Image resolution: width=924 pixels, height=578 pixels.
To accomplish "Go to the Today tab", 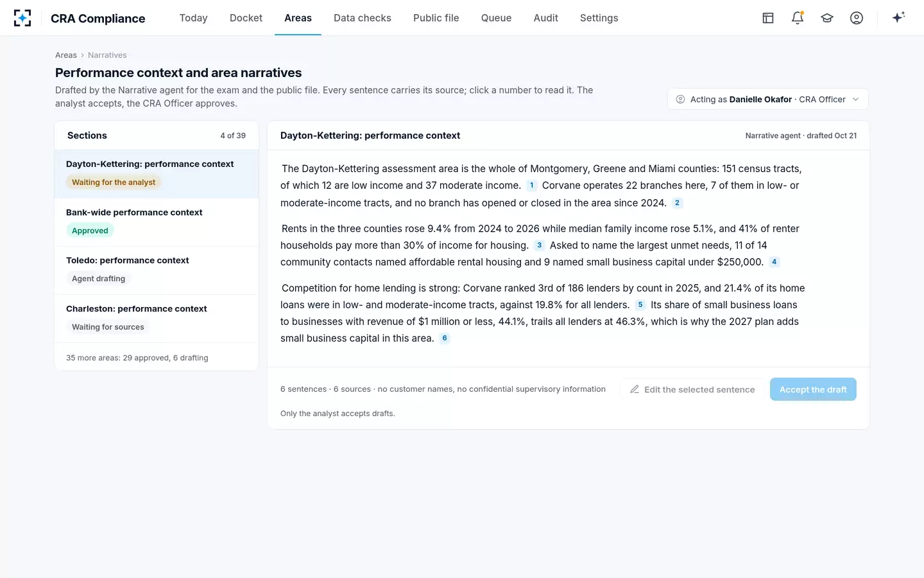I will (x=193, y=18).
